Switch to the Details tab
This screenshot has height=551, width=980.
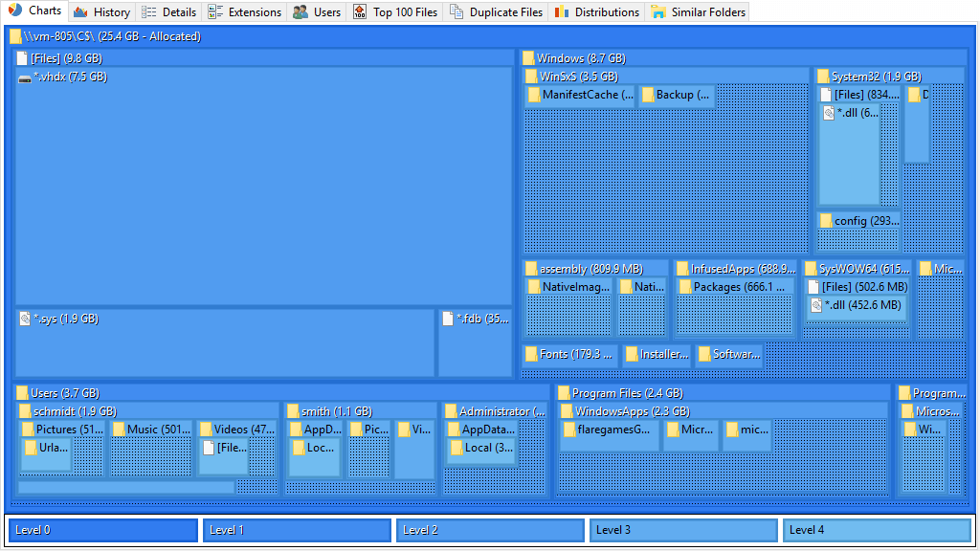pos(168,11)
